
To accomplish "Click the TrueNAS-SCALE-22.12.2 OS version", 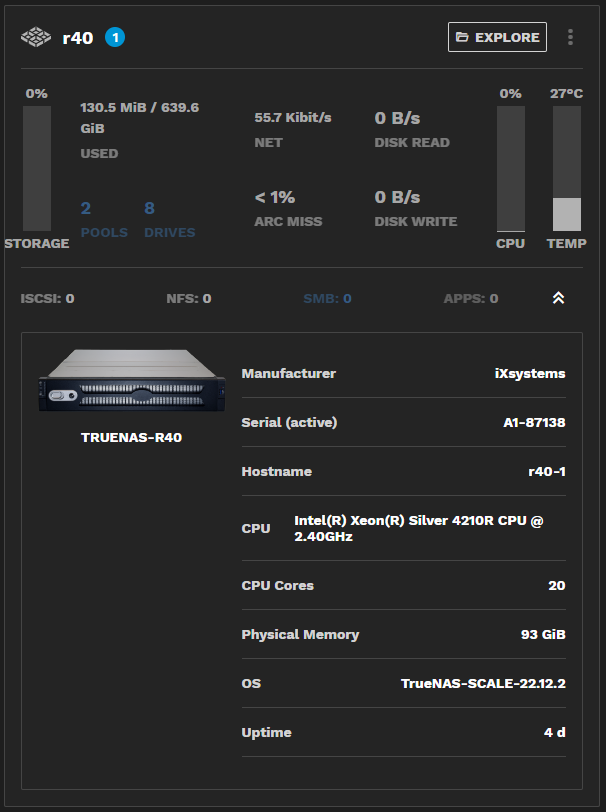I will click(x=483, y=683).
